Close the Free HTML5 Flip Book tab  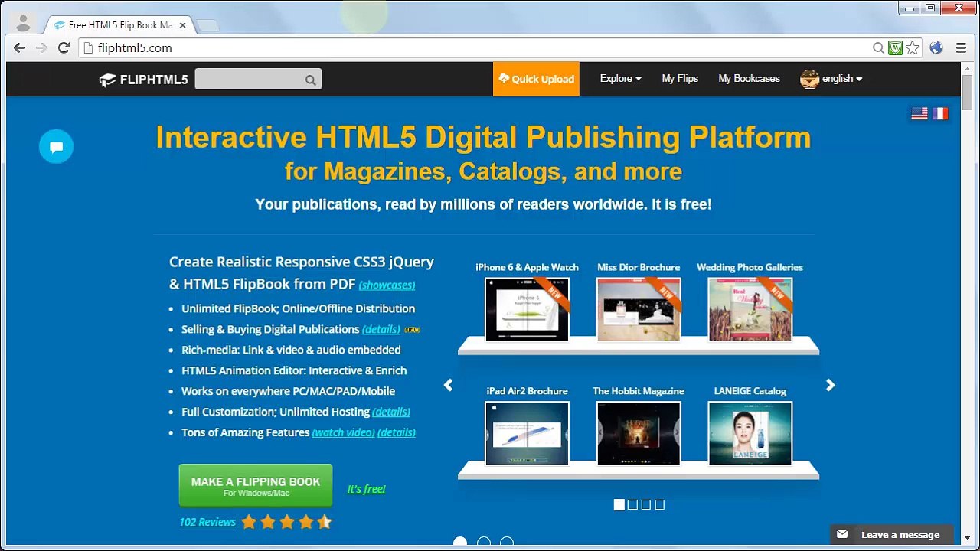tap(183, 24)
